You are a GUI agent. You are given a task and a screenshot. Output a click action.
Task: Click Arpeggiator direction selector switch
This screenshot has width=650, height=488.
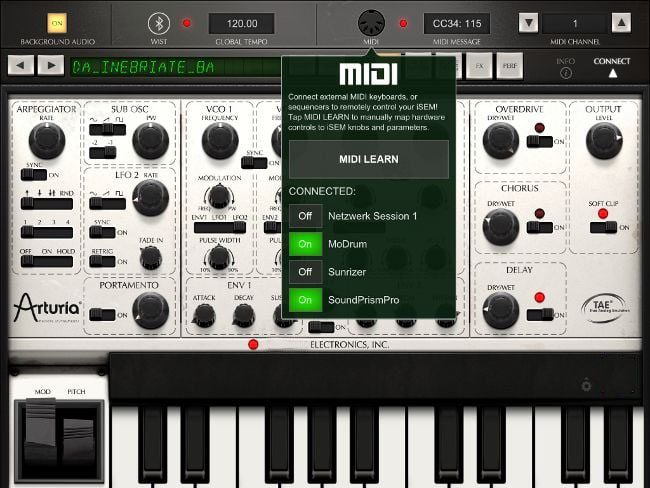(47, 203)
